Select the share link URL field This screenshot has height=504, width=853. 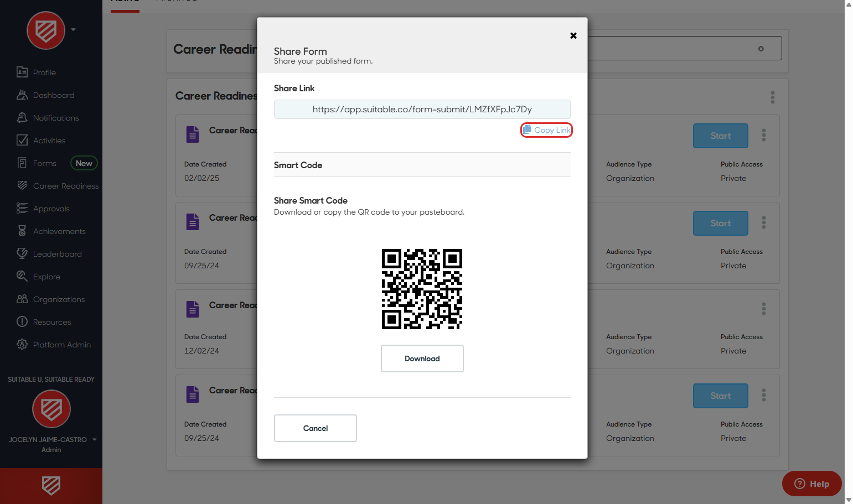point(422,109)
